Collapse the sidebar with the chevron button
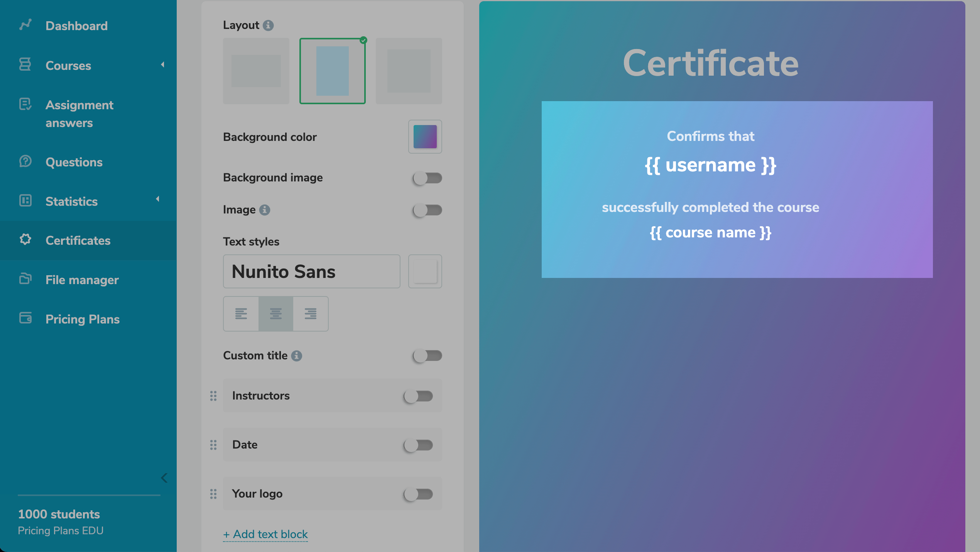980x552 pixels. coord(164,478)
